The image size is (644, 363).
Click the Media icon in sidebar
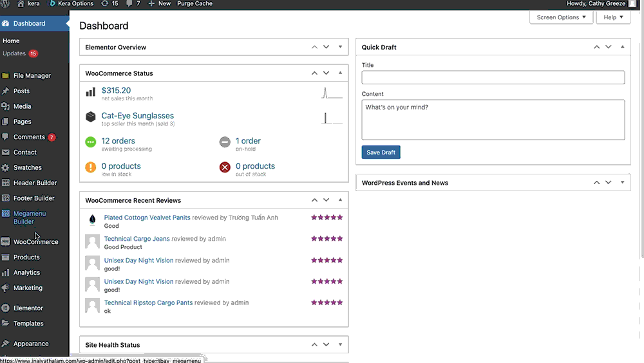(x=5, y=106)
